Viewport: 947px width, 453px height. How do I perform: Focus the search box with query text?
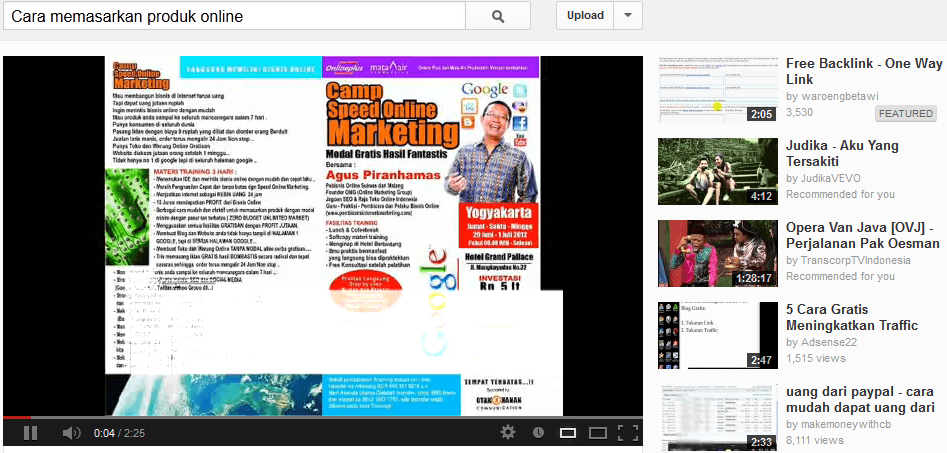coord(234,16)
